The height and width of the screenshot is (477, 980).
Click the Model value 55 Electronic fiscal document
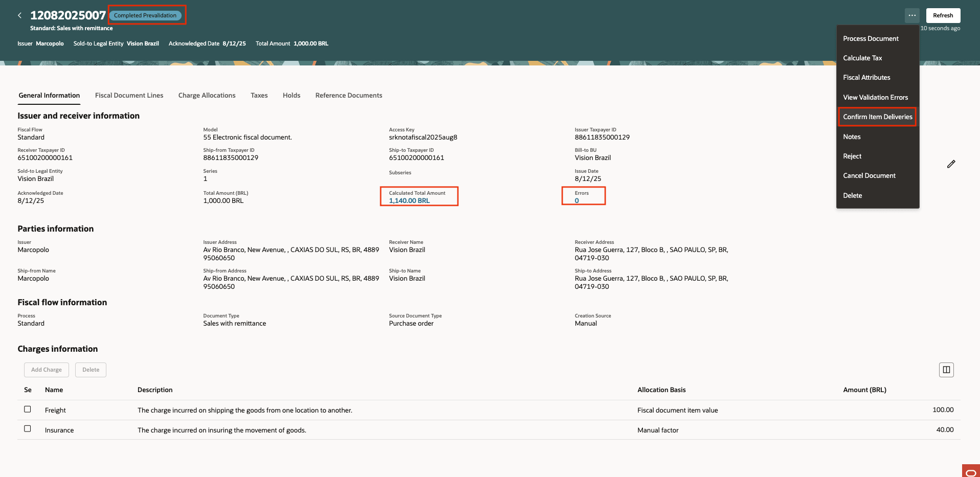[x=248, y=138]
